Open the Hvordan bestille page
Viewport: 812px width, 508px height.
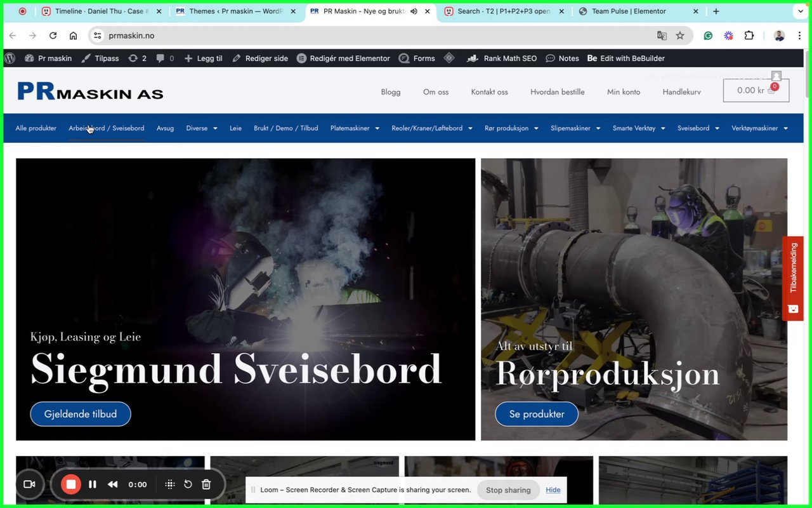[x=558, y=92]
